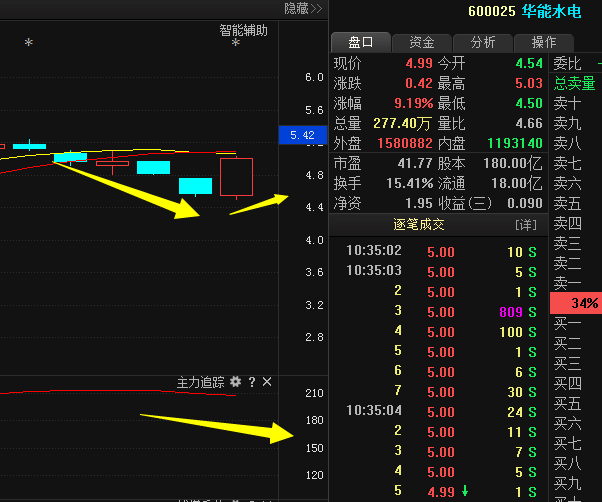The width and height of the screenshot is (602, 502).
Task: Select the 净资 value 1.95
Action: [419, 203]
